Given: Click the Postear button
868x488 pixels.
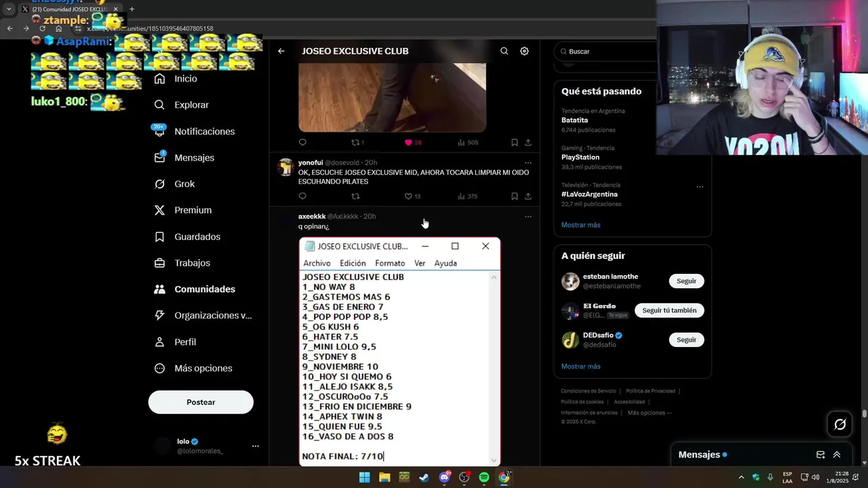Looking at the screenshot, I should coord(201,402).
